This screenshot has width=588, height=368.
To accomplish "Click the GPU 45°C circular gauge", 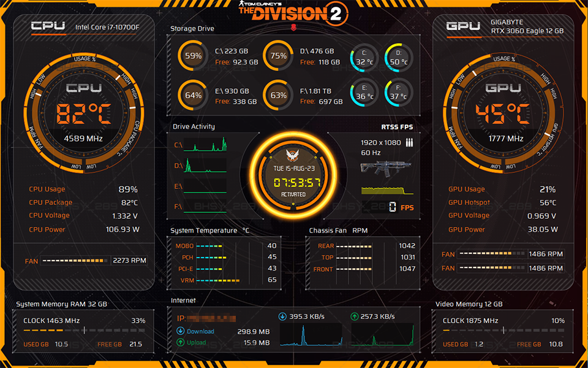I will [503, 113].
